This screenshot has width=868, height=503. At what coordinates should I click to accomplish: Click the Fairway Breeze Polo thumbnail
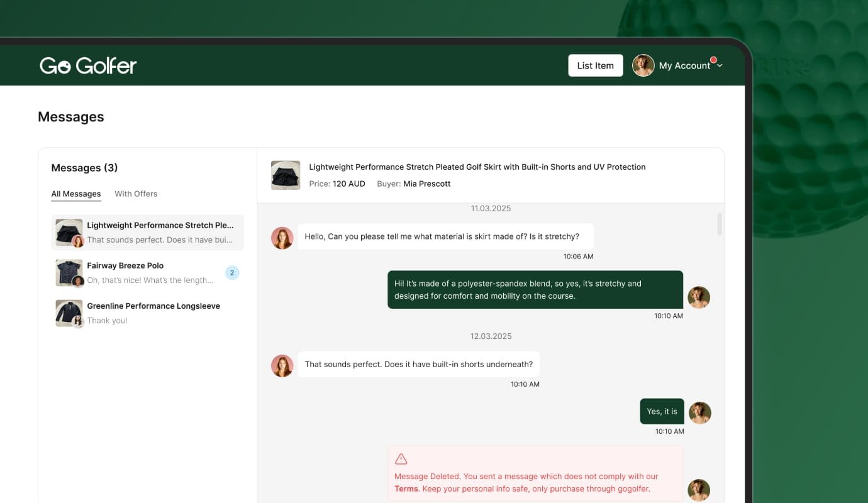pyautogui.click(x=69, y=272)
